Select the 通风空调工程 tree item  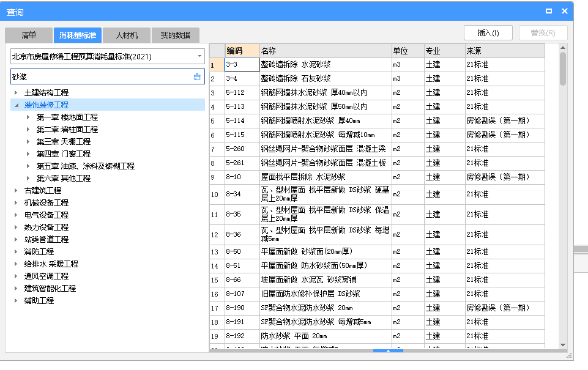[46, 276]
